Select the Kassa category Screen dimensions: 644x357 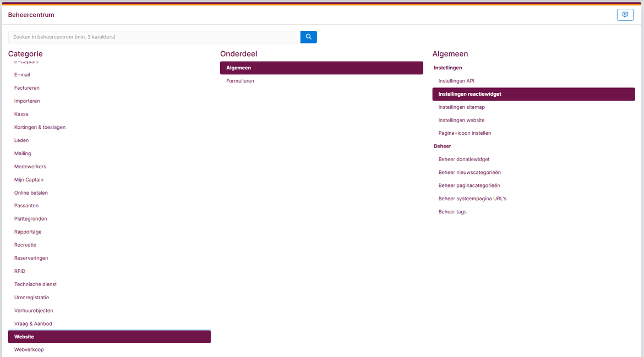[x=21, y=114]
